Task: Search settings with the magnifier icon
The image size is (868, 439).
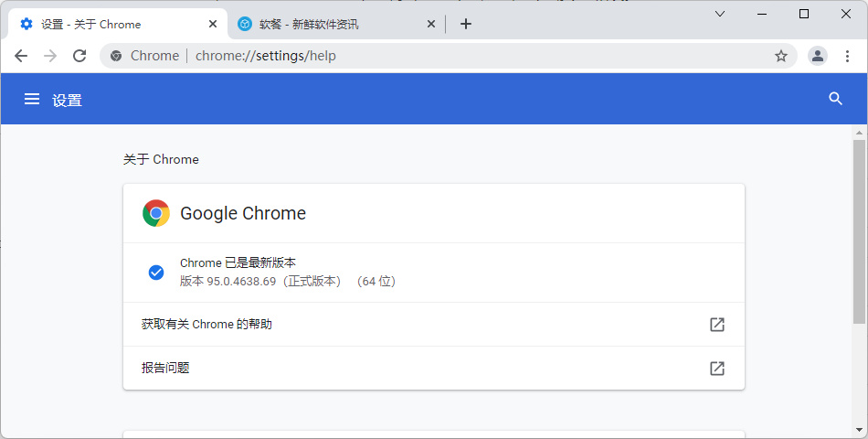Action: 835,99
